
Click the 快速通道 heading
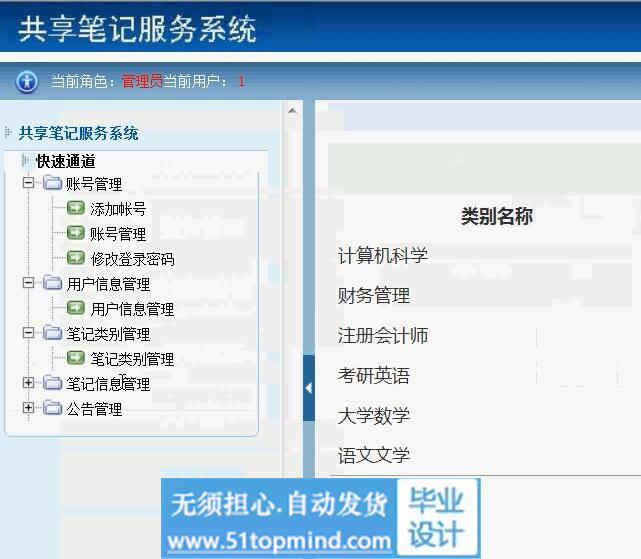tap(66, 161)
